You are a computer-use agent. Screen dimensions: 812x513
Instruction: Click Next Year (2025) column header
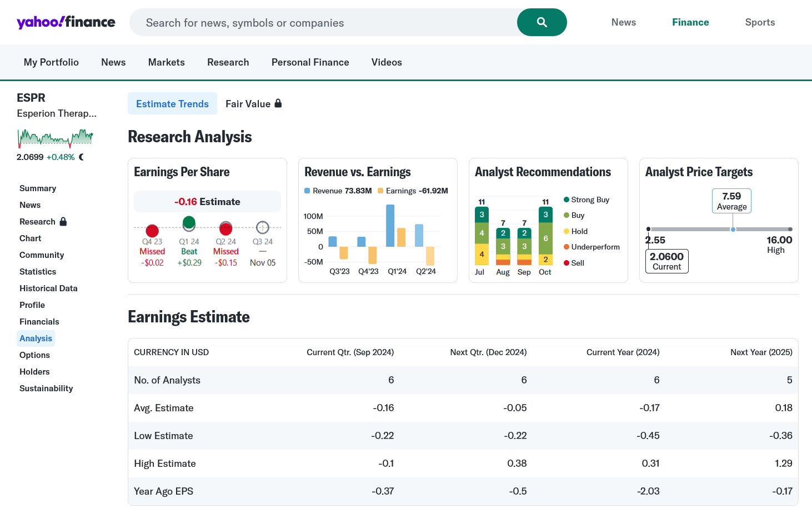[x=761, y=352]
